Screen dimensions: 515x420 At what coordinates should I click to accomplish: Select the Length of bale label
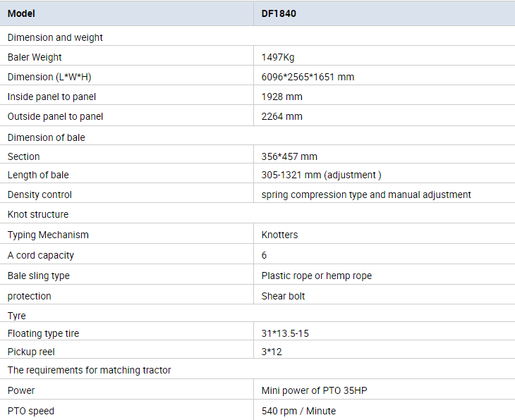(38, 175)
